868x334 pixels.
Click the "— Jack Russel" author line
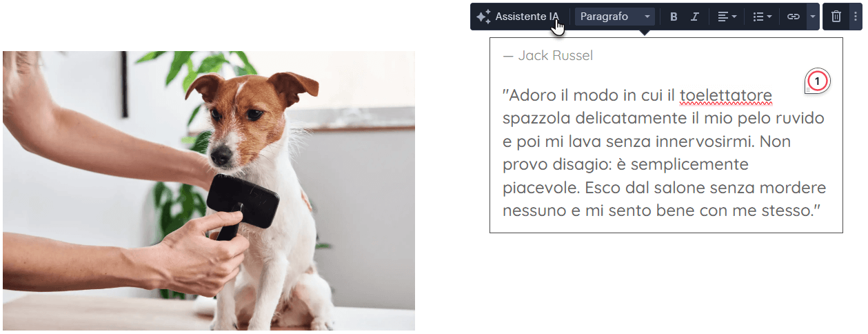pyautogui.click(x=548, y=56)
